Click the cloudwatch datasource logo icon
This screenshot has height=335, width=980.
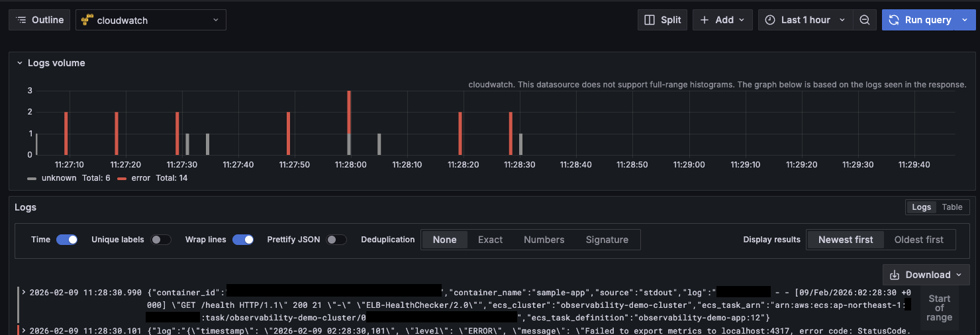tap(86, 21)
